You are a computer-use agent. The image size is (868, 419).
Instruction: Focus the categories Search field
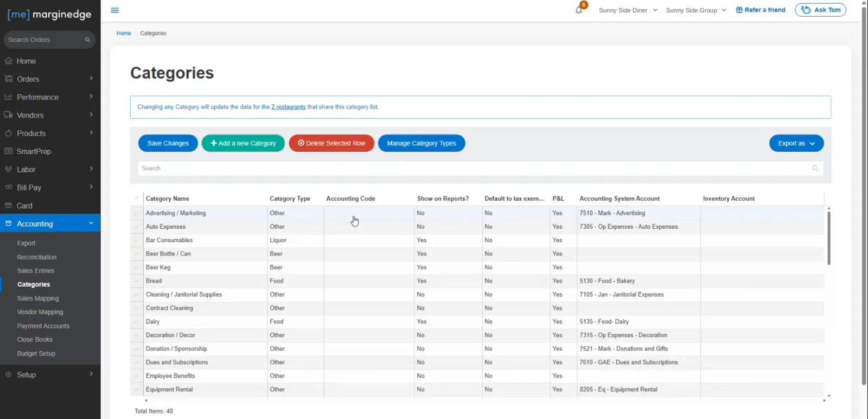click(480, 169)
